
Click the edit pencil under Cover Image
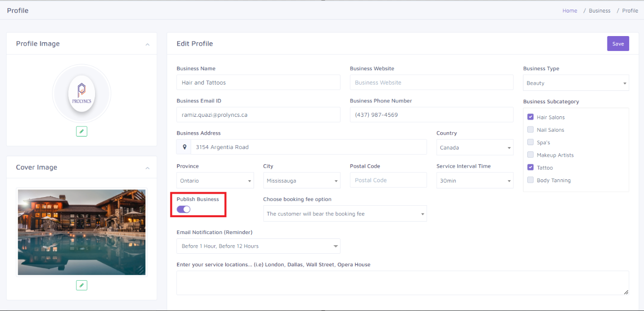[82, 286]
